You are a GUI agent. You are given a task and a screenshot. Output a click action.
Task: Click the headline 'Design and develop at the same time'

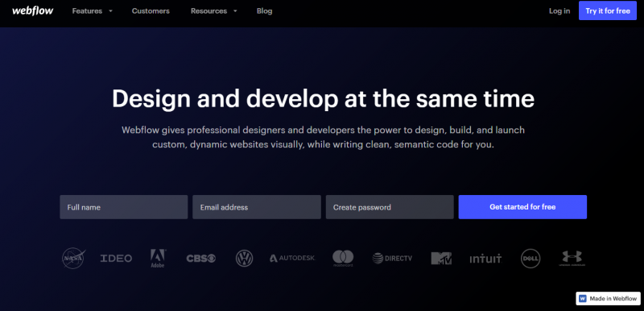point(324,99)
